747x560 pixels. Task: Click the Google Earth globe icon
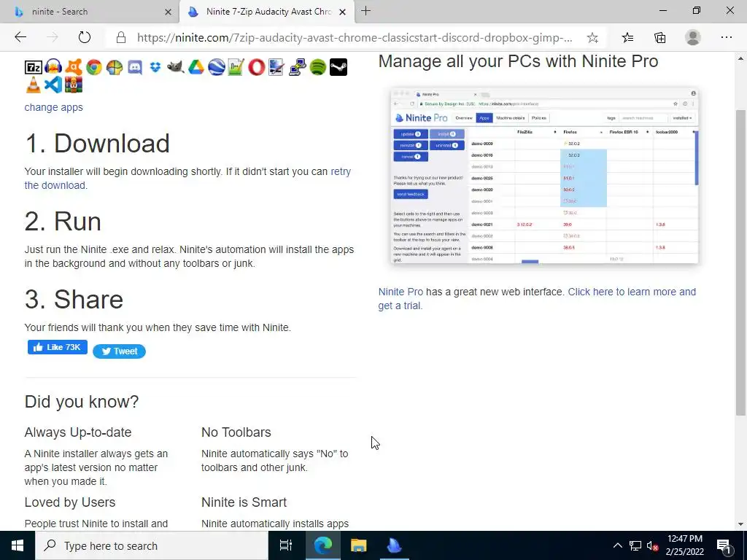click(216, 67)
